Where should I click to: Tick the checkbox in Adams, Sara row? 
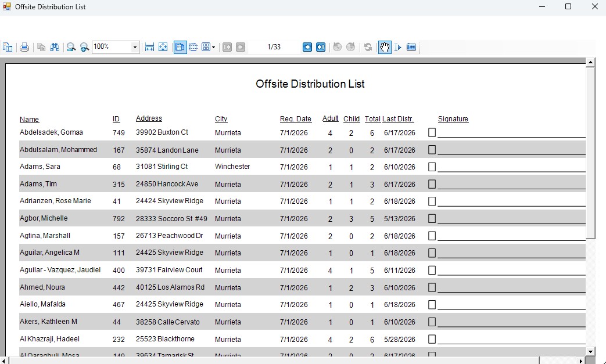[x=432, y=167]
